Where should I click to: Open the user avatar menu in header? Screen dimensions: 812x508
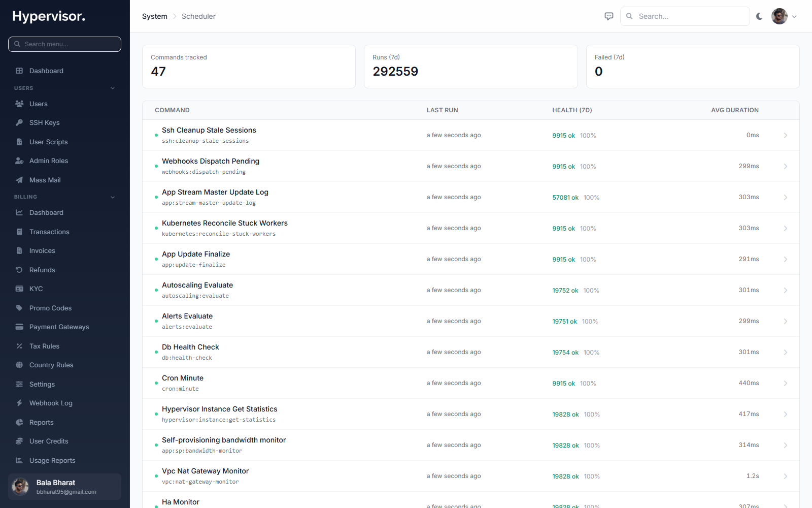(784, 16)
